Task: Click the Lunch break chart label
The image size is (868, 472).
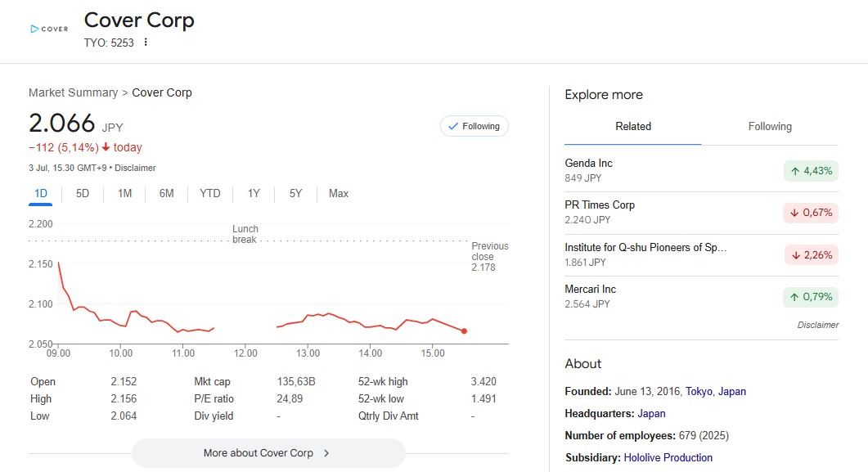Action: tap(245, 234)
